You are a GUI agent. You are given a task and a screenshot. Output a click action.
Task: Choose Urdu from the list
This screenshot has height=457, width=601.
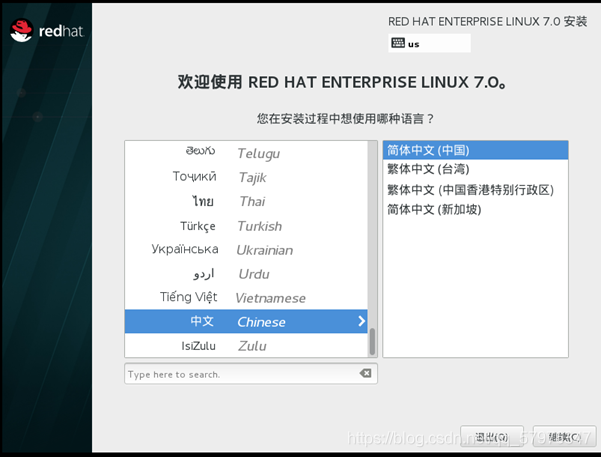coord(246,274)
